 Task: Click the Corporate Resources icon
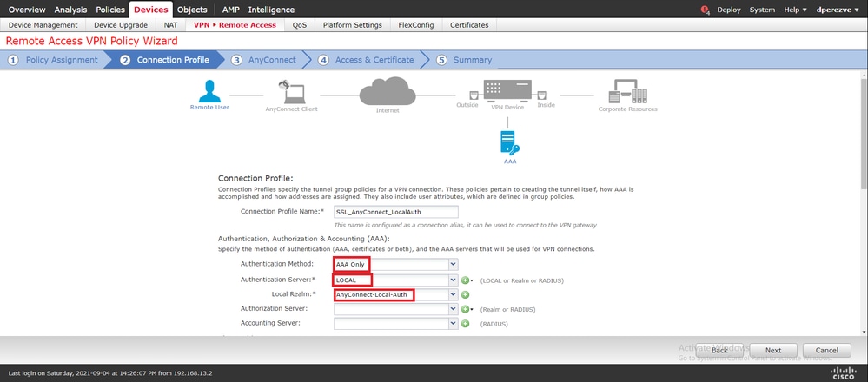click(627, 92)
